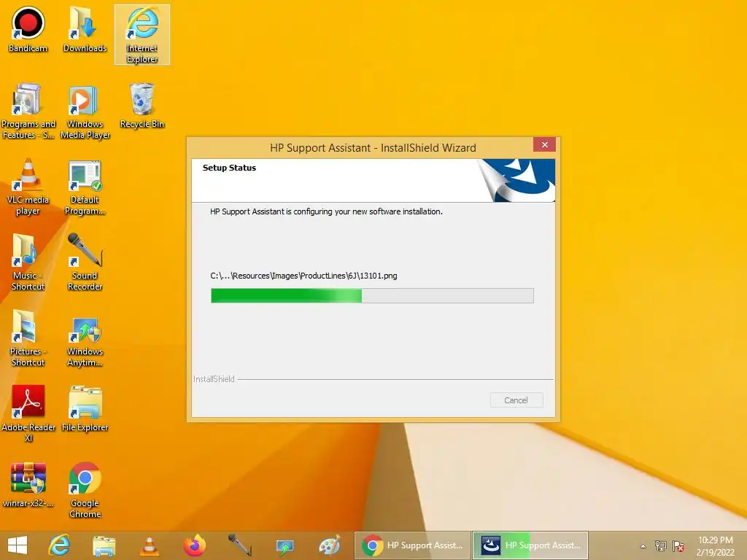Select the Pictures shortcut folder

(28, 338)
